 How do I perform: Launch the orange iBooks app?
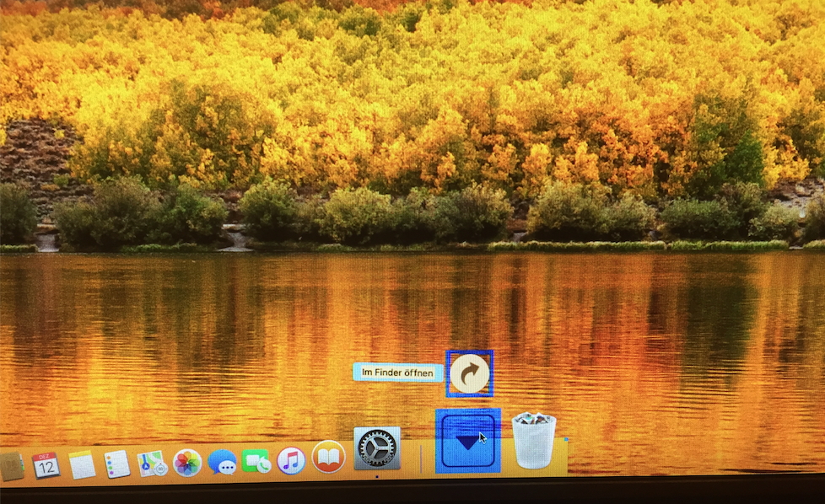click(328, 457)
